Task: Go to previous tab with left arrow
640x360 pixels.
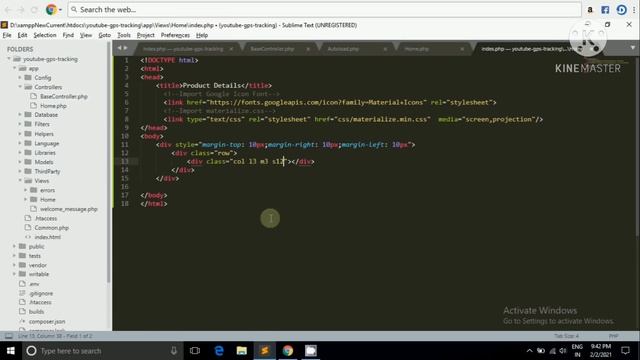Action: coord(119,48)
